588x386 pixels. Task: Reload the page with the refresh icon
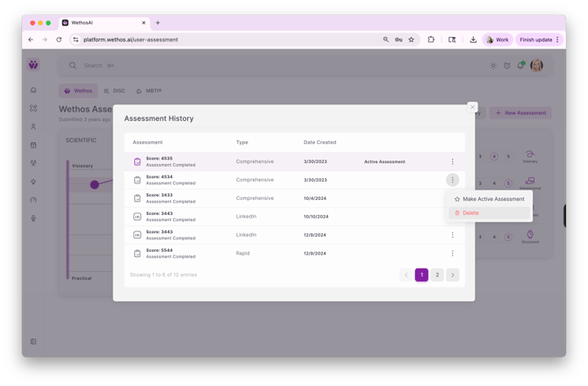[x=59, y=39]
